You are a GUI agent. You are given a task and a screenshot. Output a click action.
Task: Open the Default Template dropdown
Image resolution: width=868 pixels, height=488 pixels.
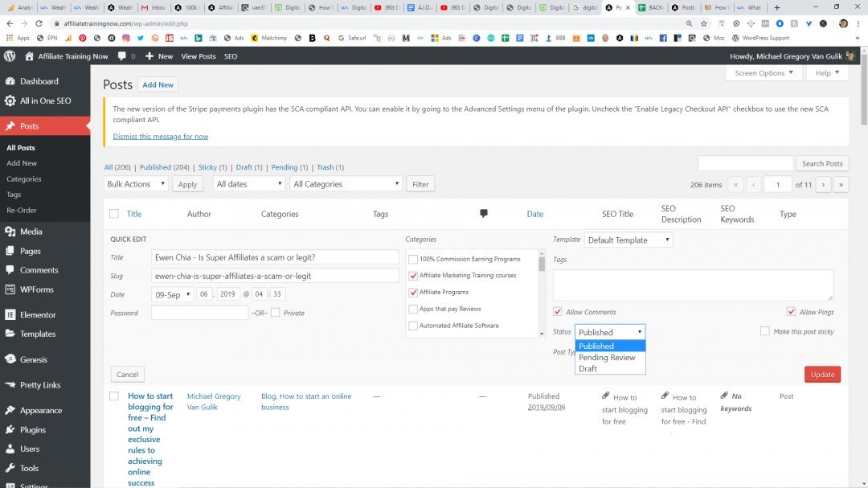(628, 240)
